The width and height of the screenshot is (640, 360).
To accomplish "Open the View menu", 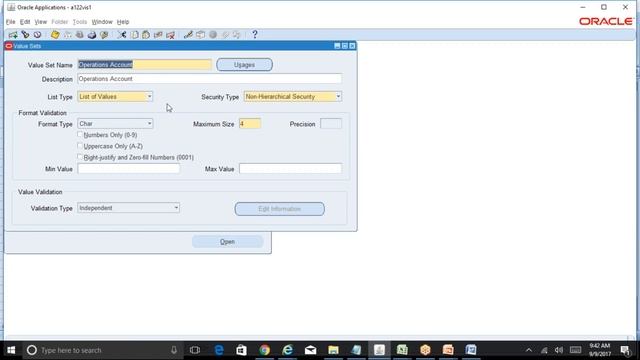I will (x=40, y=22).
